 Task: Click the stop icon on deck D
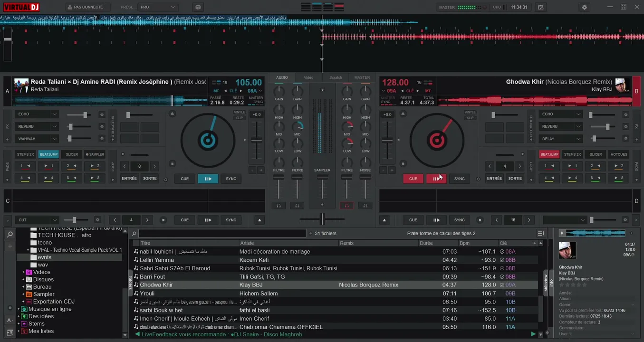pyautogui.click(x=480, y=220)
